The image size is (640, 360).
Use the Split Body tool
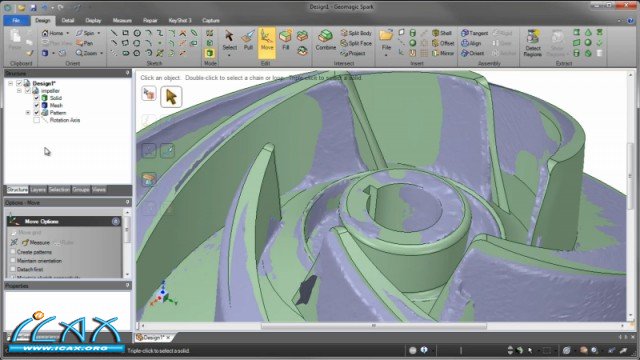356,33
